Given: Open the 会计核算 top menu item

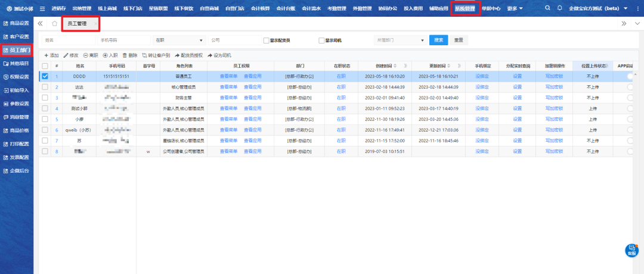Looking at the screenshot, I should [259, 8].
